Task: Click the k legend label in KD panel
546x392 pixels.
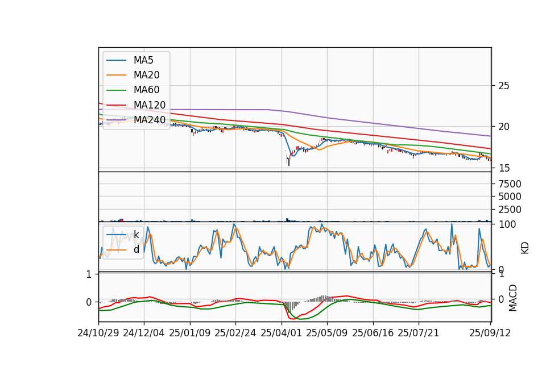Action: [136, 235]
